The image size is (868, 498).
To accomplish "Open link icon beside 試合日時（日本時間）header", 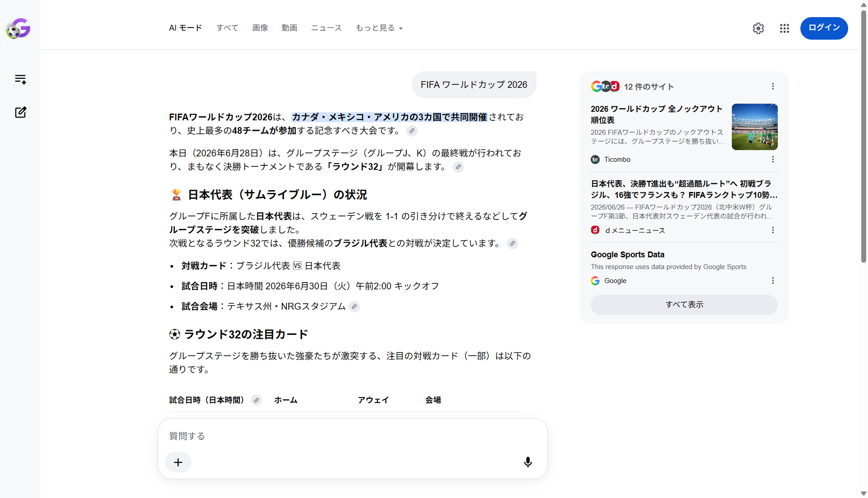I will [x=256, y=400].
